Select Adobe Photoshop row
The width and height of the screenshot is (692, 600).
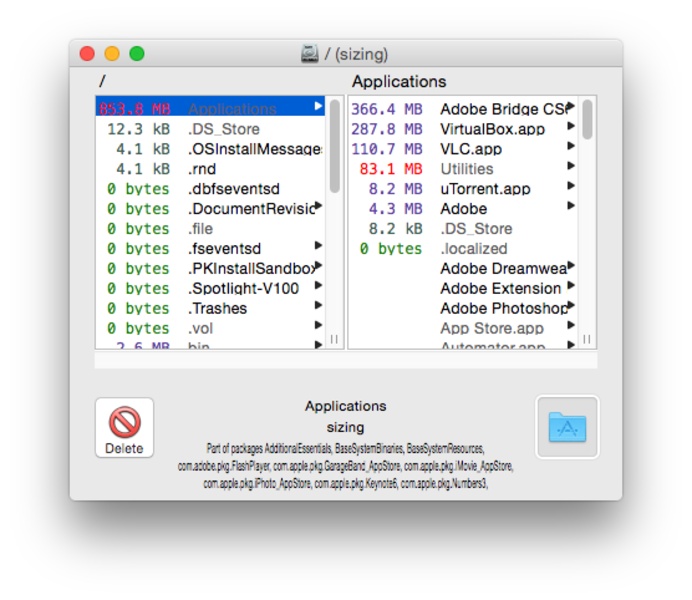click(463, 308)
